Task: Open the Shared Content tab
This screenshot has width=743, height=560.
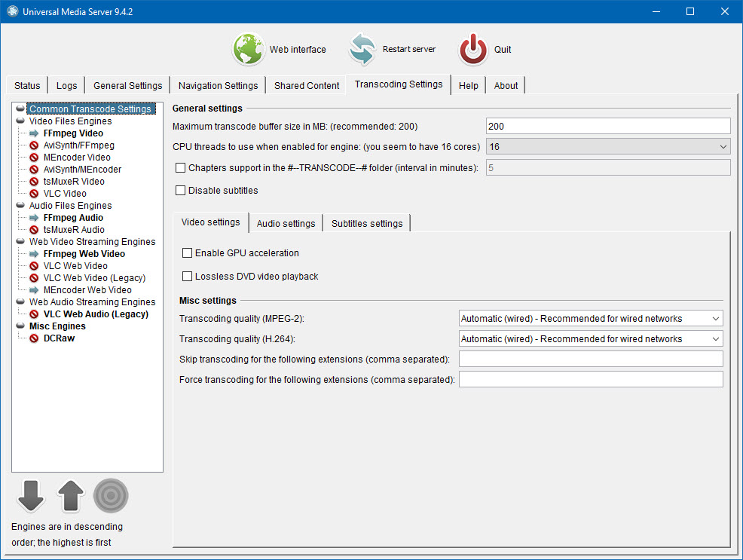Action: tap(307, 85)
